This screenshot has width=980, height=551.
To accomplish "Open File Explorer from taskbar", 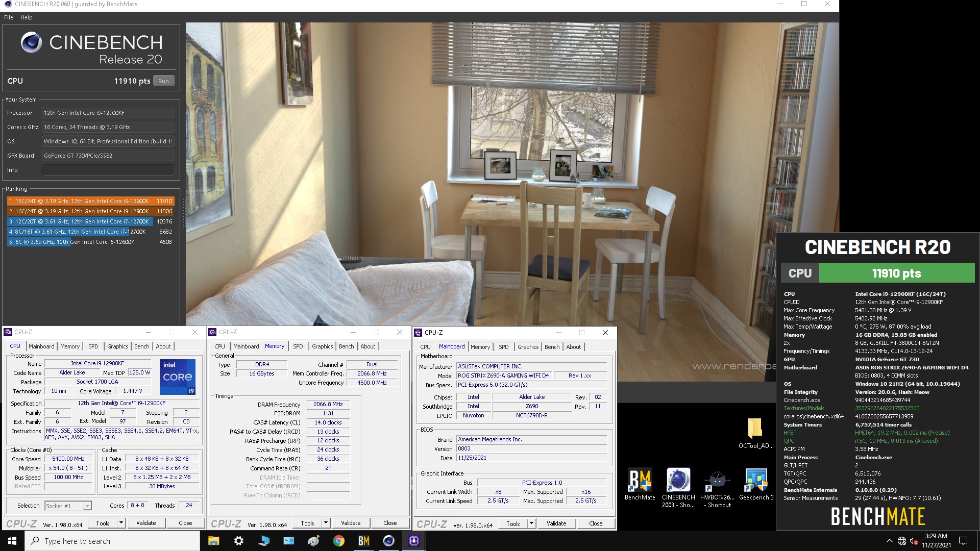I will (214, 541).
